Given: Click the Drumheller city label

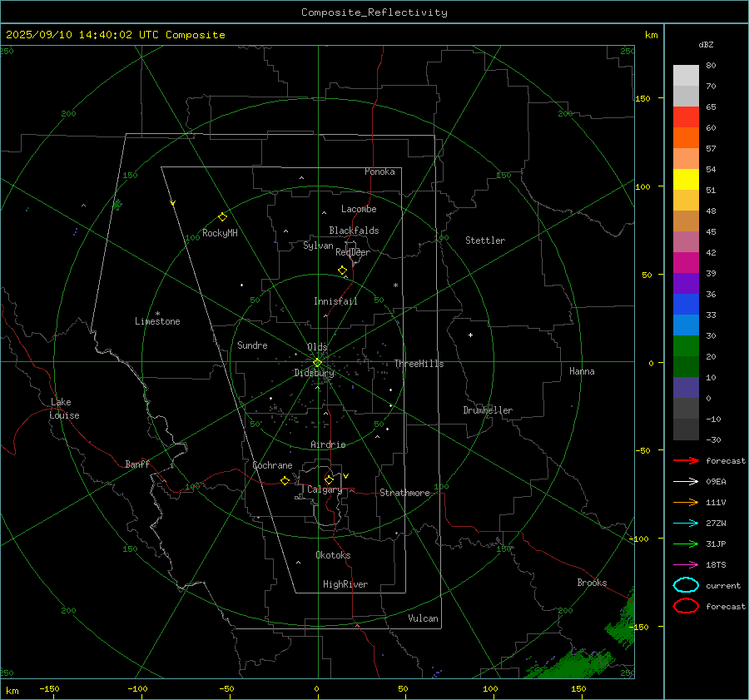Looking at the screenshot, I should (x=488, y=410).
